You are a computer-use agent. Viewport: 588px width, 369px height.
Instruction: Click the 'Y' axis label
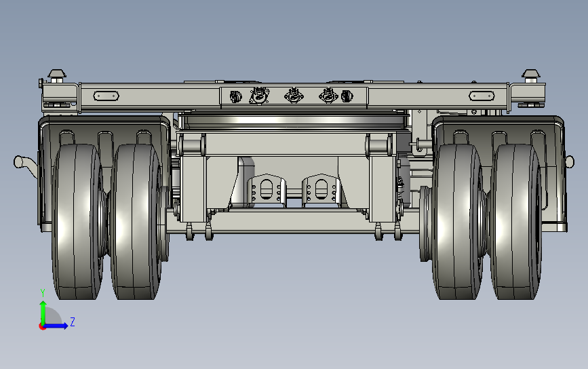click(43, 293)
